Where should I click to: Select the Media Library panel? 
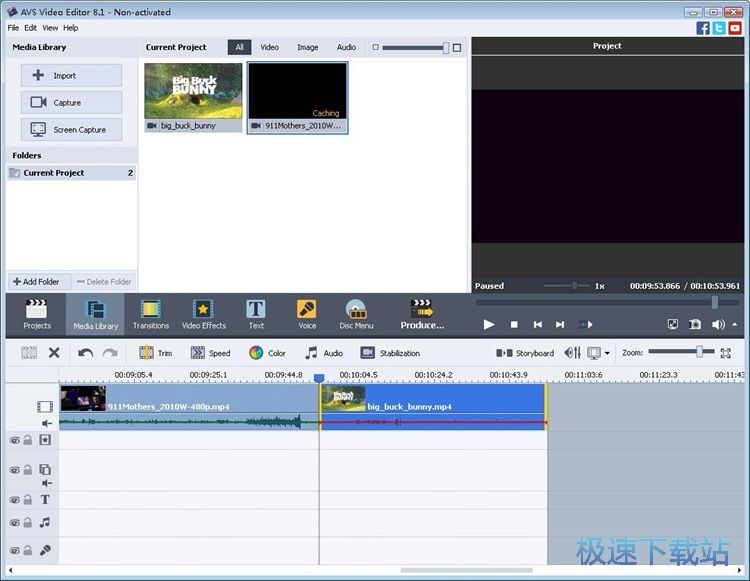(x=96, y=314)
